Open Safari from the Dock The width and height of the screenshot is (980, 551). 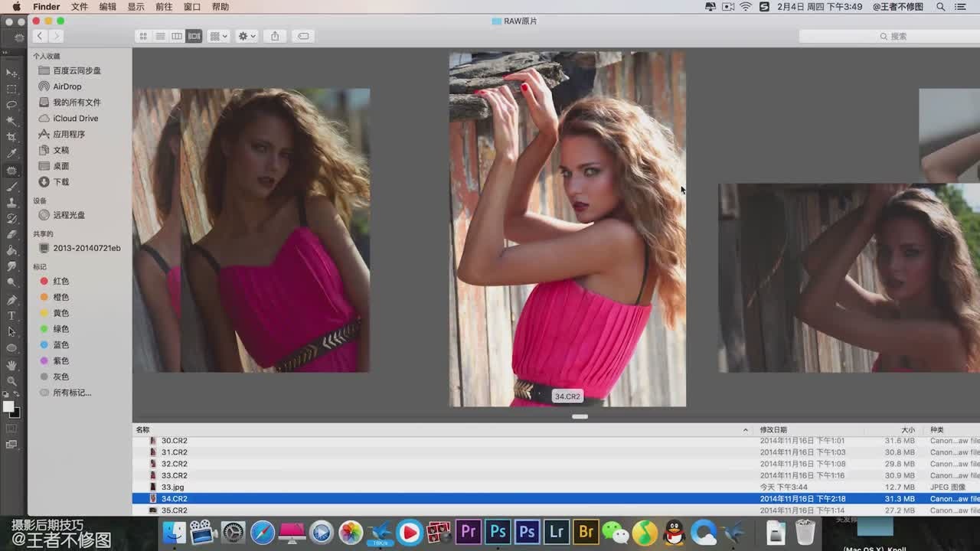[263, 532]
